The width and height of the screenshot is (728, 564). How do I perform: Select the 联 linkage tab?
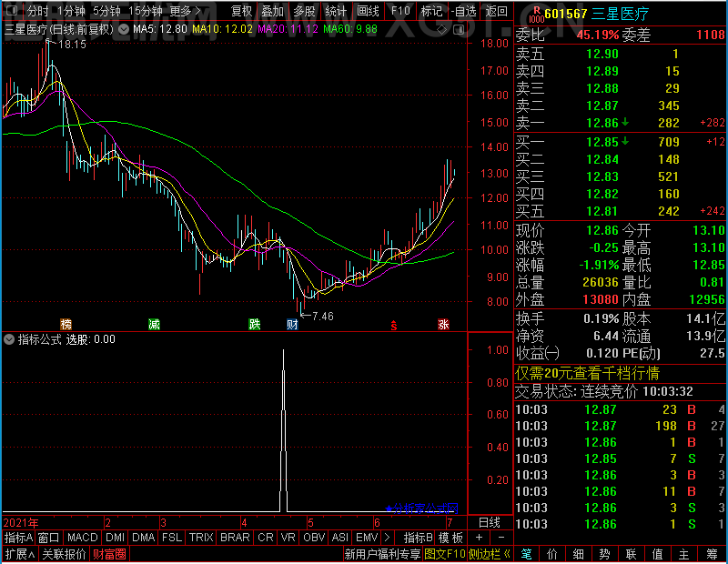point(631,554)
